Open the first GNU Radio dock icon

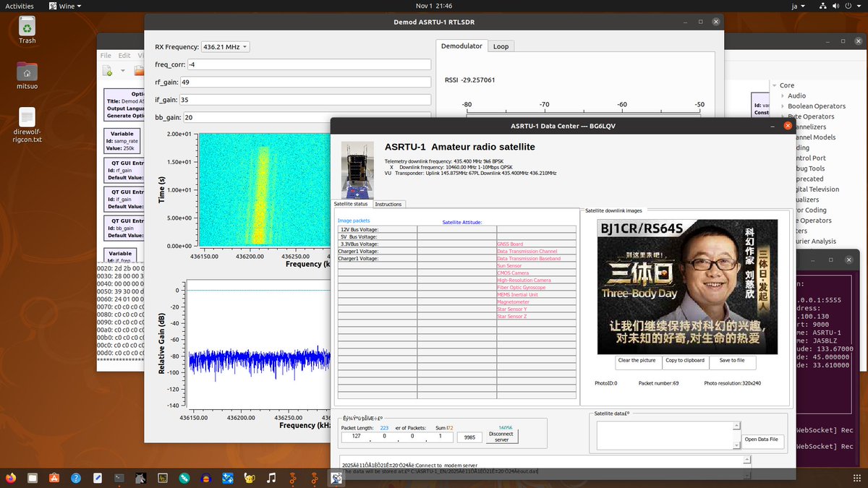pyautogui.click(x=293, y=478)
